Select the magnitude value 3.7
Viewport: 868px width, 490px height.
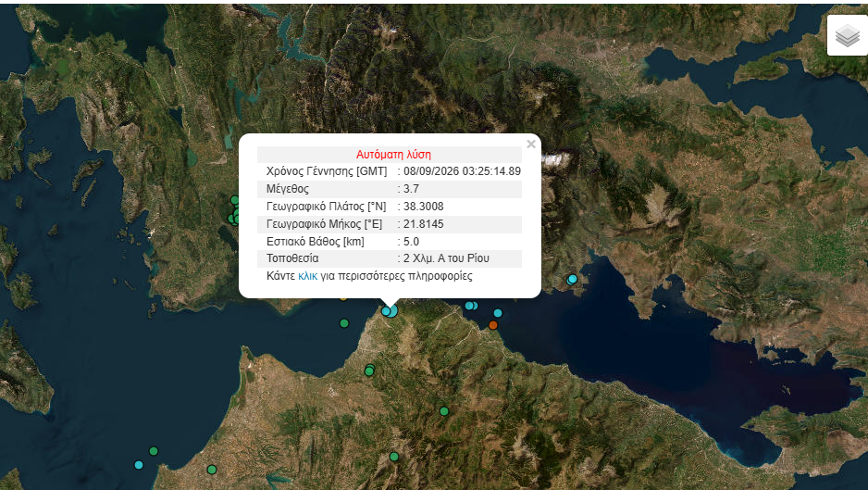[x=411, y=189]
